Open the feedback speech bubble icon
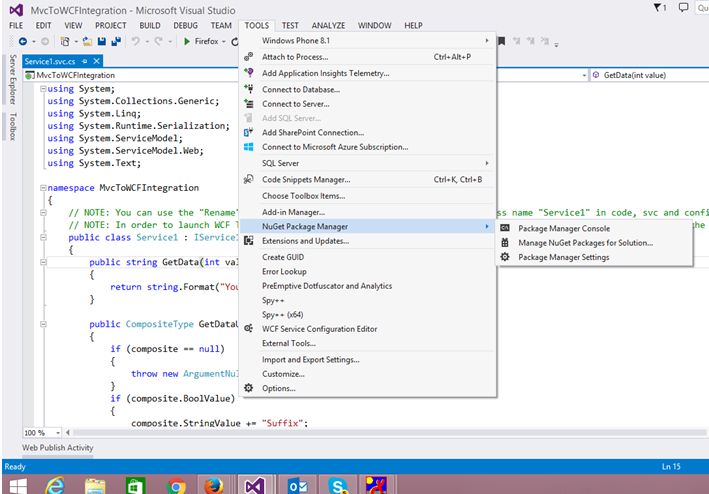The width and height of the screenshot is (709, 494). pyautogui.click(x=683, y=8)
